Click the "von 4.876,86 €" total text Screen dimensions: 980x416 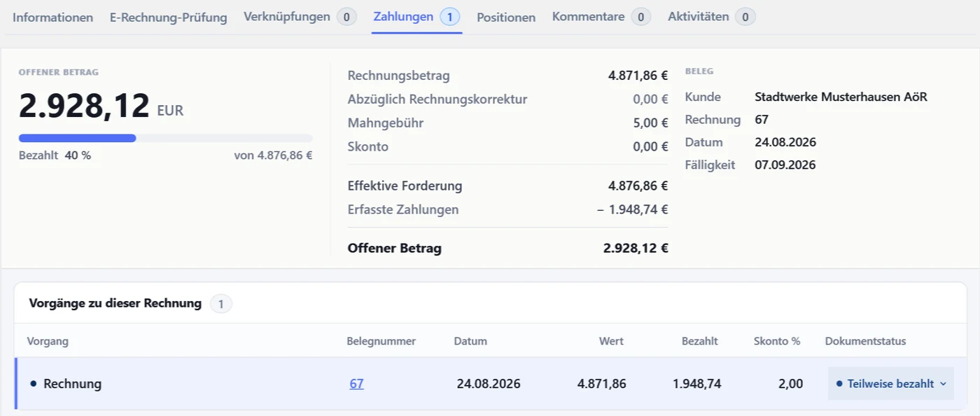coord(273,155)
